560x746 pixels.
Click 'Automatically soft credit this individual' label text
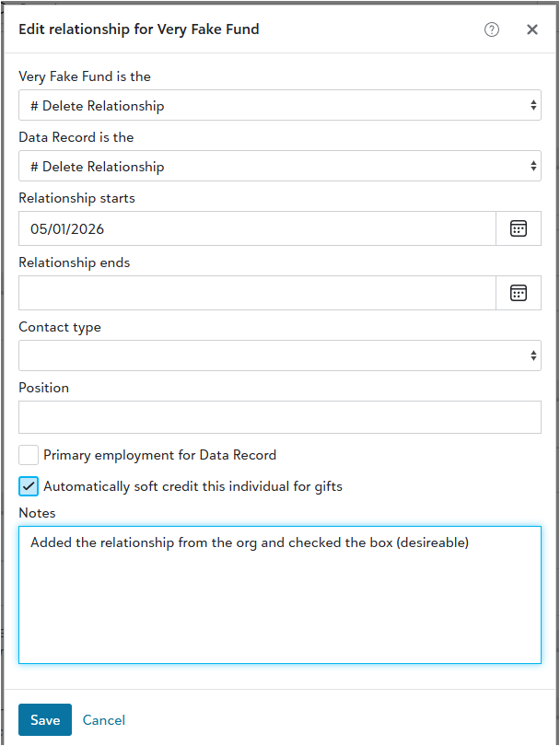click(x=192, y=486)
